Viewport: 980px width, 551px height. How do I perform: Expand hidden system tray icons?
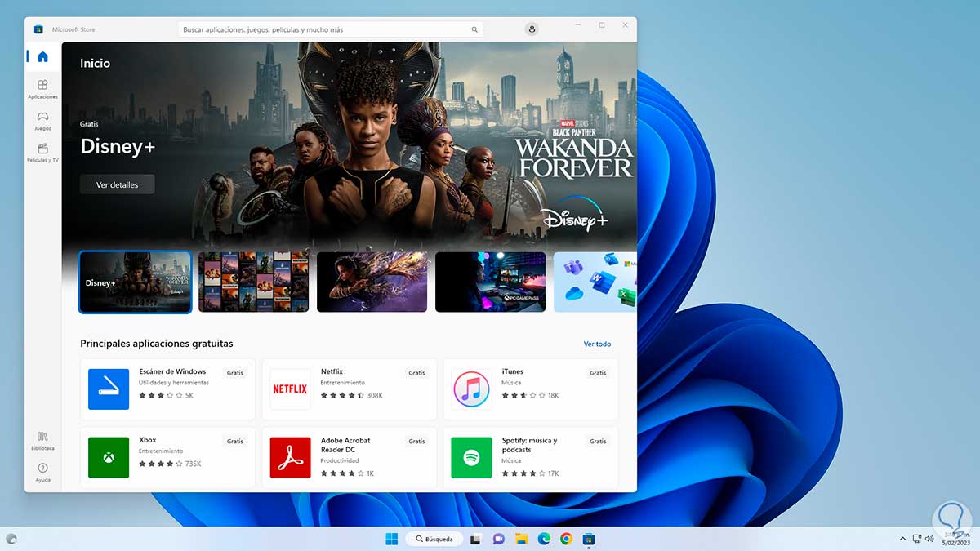coord(902,539)
